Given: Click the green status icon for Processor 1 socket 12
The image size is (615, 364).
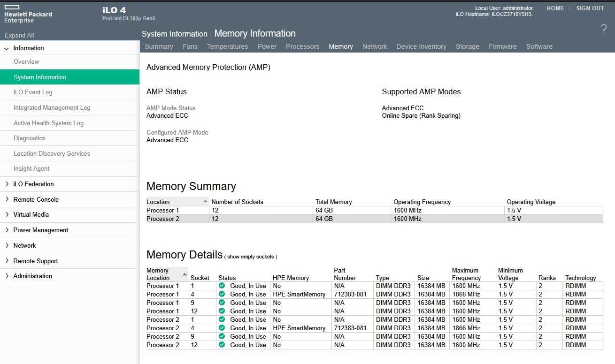Looking at the screenshot, I should pyautogui.click(x=222, y=311).
